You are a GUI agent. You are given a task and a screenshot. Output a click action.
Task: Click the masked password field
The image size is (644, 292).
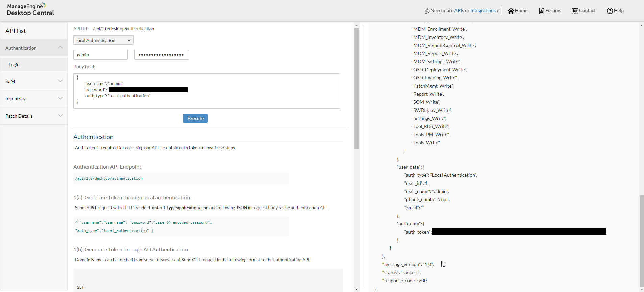coord(162,55)
